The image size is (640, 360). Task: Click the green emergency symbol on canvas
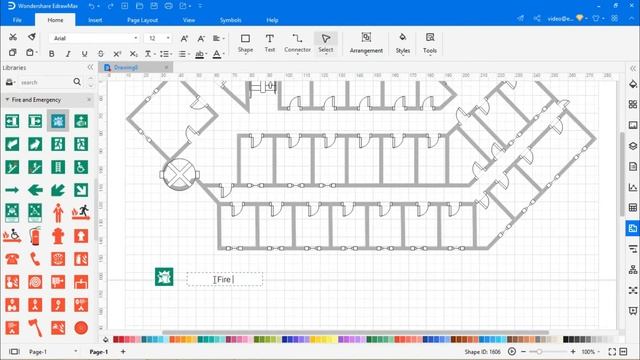pyautogui.click(x=164, y=276)
